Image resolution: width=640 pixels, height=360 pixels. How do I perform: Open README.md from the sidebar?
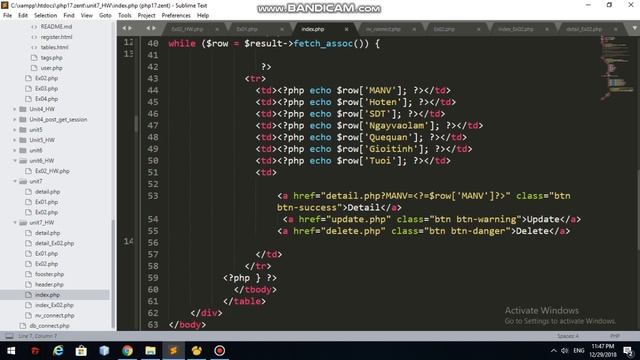[x=56, y=27]
